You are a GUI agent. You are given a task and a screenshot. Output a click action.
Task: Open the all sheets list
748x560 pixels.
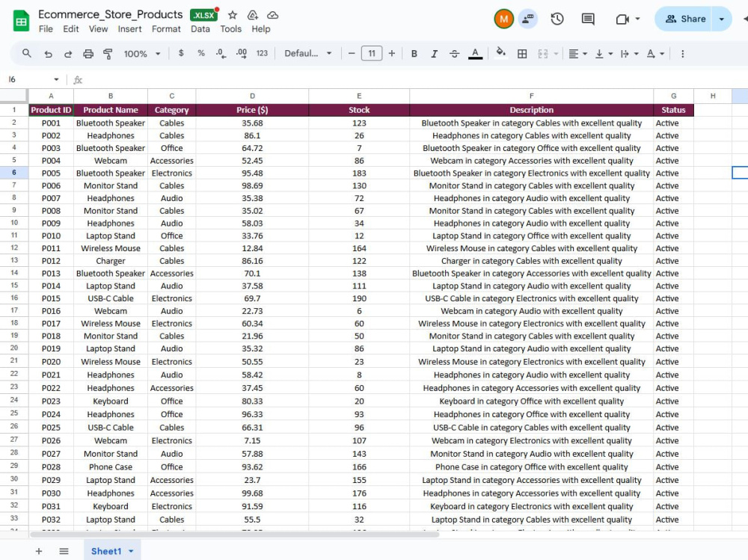tap(64, 551)
